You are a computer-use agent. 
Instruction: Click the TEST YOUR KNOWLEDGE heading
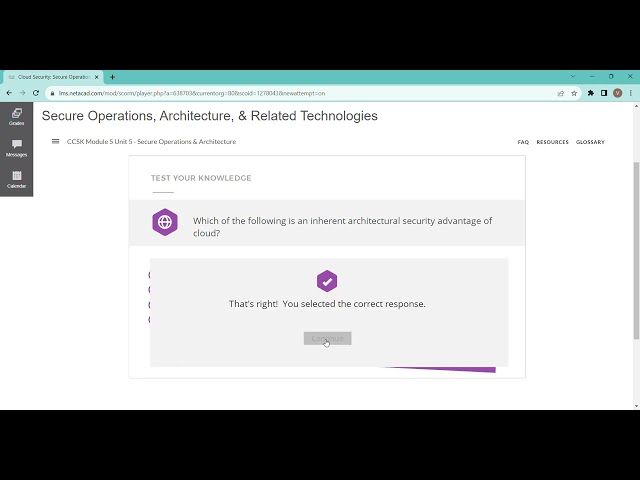201,178
